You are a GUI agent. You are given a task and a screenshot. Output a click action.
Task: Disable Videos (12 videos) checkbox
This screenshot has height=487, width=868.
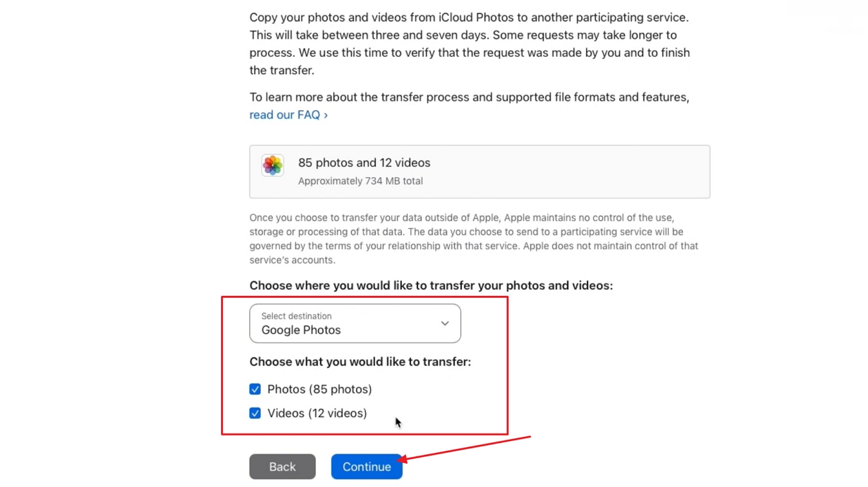pos(255,413)
